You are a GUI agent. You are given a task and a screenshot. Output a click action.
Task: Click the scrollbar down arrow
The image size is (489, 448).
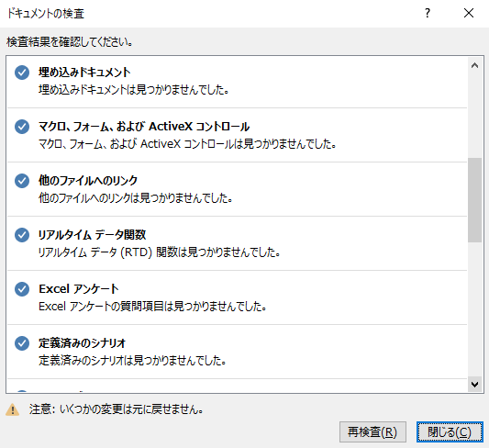[x=474, y=385]
